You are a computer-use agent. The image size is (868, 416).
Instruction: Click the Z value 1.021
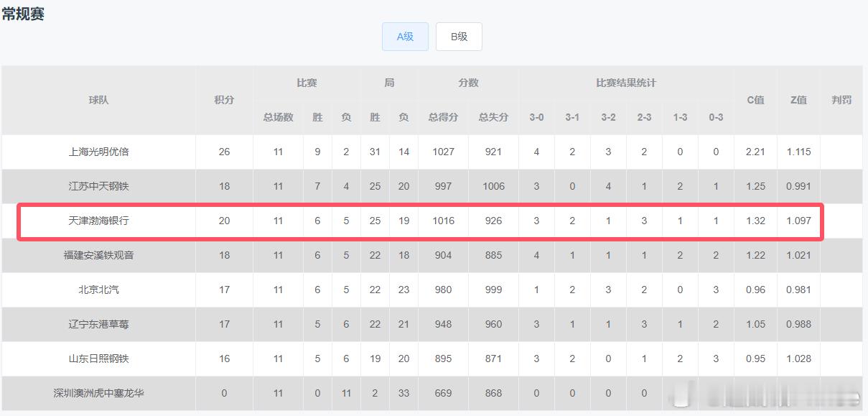tap(798, 255)
